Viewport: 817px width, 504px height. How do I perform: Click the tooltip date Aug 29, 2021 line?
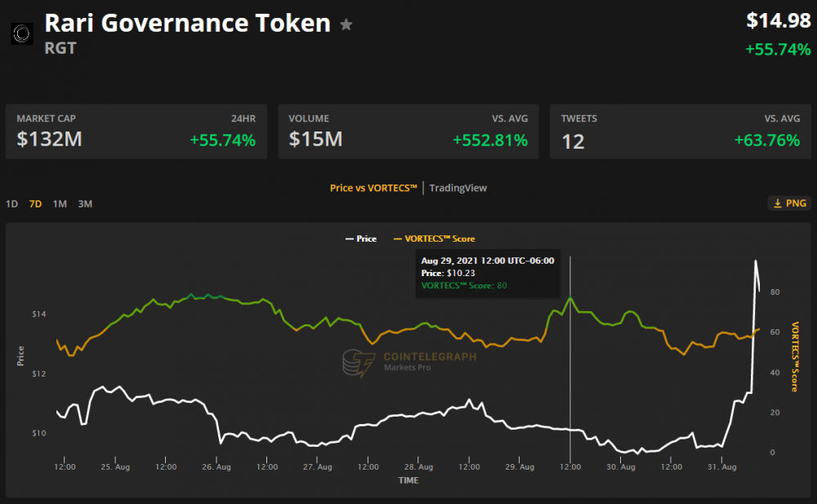[x=488, y=261]
